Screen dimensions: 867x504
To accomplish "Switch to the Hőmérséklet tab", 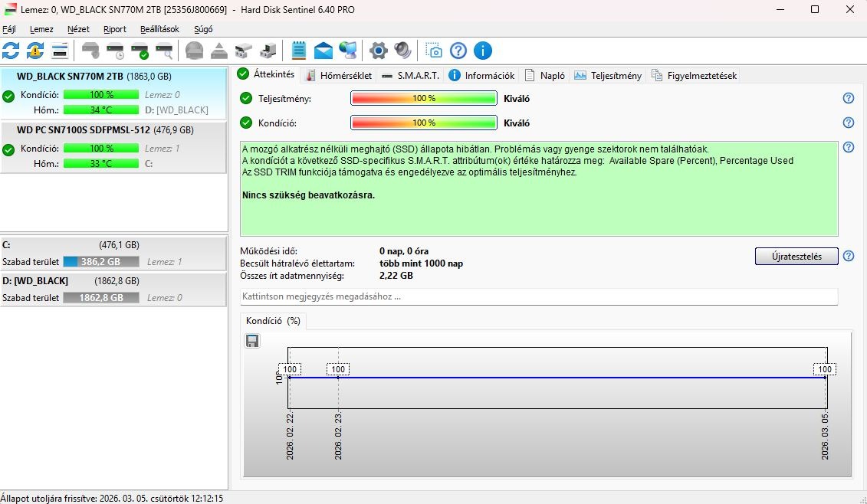I will 339,76.
